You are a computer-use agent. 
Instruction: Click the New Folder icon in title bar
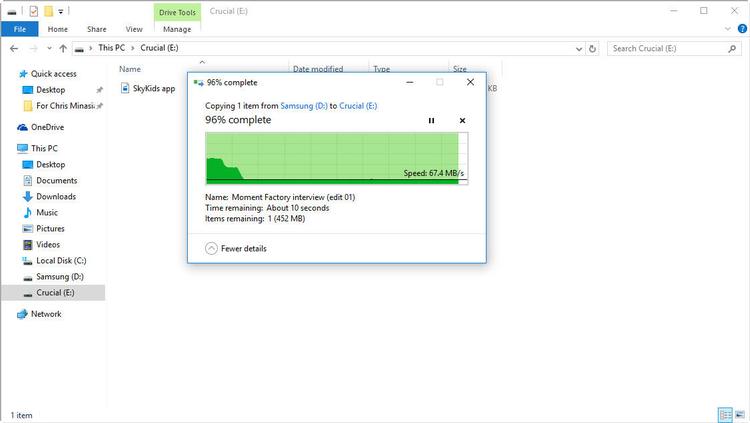coord(48,11)
